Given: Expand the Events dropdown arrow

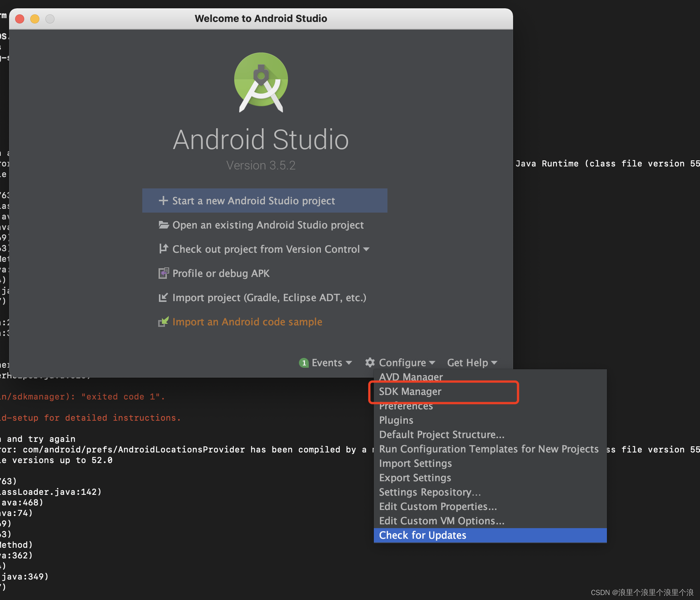Looking at the screenshot, I should [349, 363].
